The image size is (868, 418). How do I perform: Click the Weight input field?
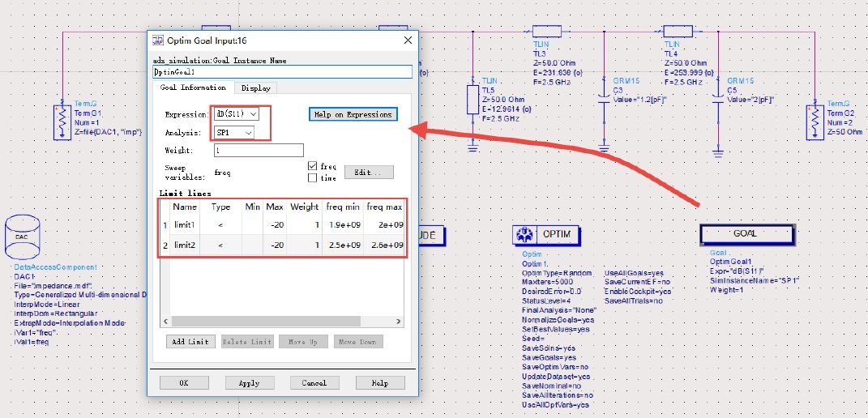(x=259, y=150)
